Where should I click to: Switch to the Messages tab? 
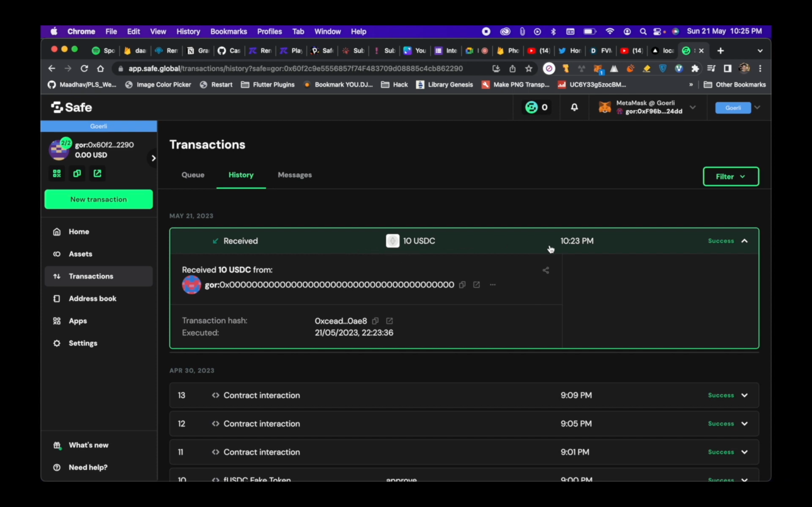[295, 175]
